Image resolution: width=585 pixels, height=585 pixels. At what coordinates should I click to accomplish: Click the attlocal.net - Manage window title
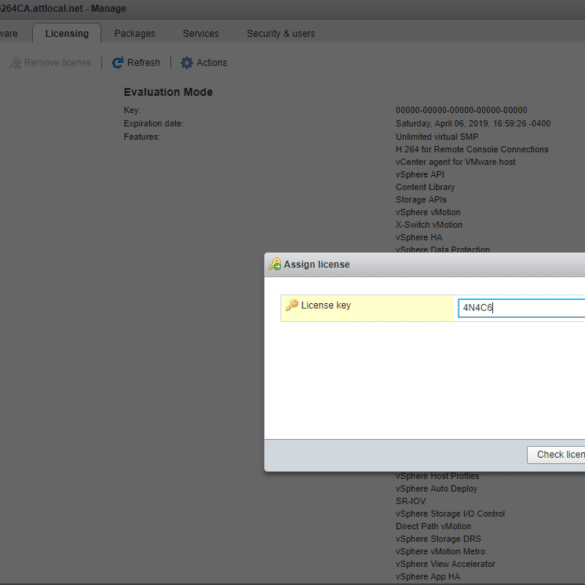click(63, 8)
